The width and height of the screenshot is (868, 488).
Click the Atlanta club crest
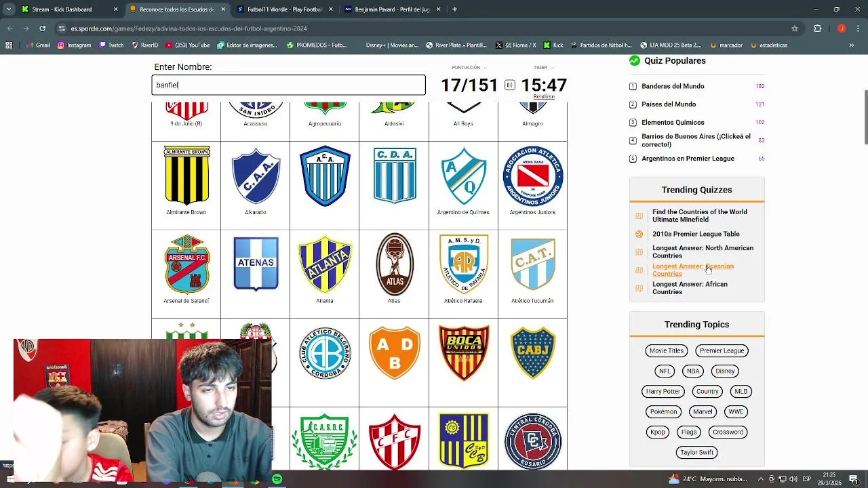[x=325, y=264]
